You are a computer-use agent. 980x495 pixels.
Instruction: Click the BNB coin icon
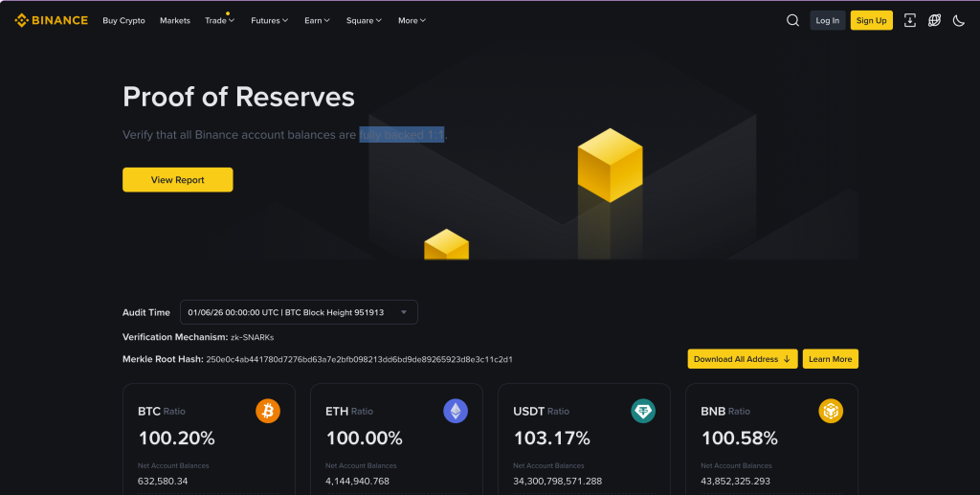(x=831, y=412)
